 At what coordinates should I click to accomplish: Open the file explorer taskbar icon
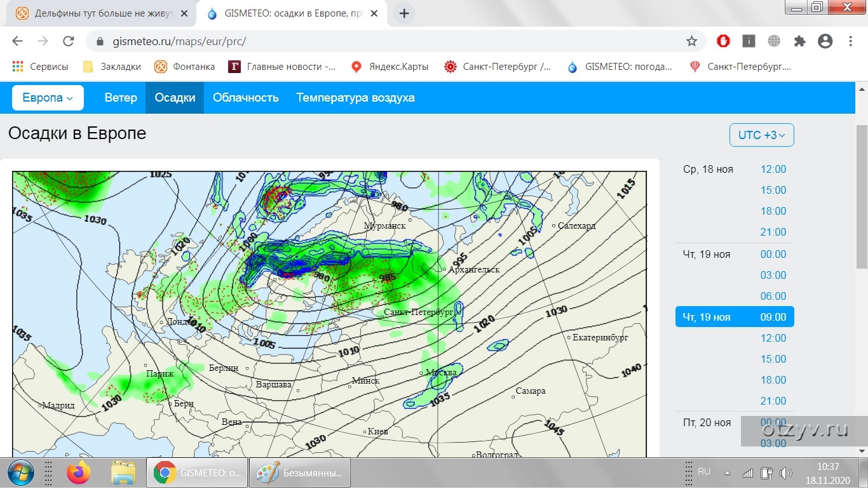[123, 473]
